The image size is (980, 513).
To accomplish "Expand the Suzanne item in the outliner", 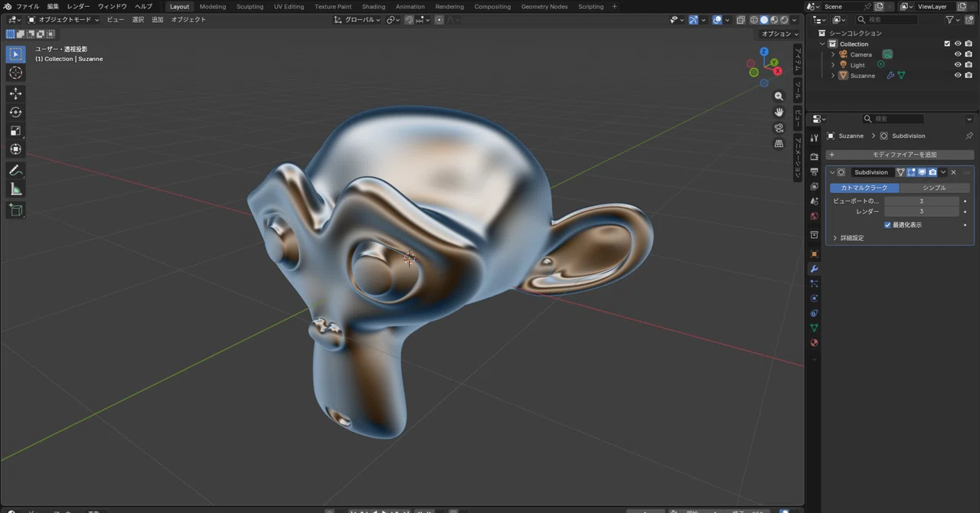I will click(x=833, y=76).
